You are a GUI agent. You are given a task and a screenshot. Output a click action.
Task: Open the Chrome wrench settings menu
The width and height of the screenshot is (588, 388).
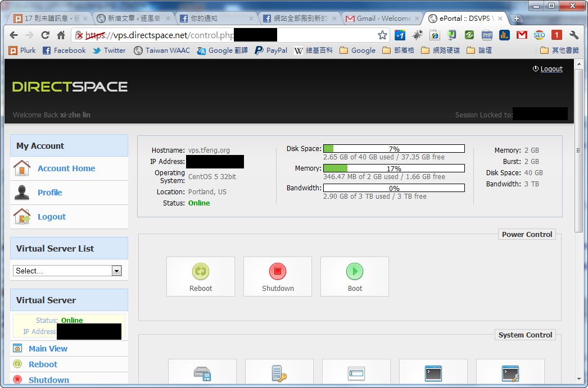[574, 35]
